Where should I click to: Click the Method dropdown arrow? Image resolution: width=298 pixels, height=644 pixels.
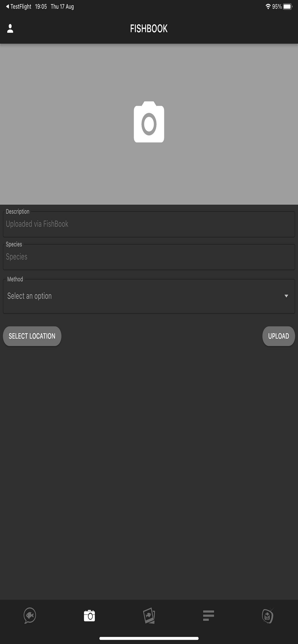286,296
